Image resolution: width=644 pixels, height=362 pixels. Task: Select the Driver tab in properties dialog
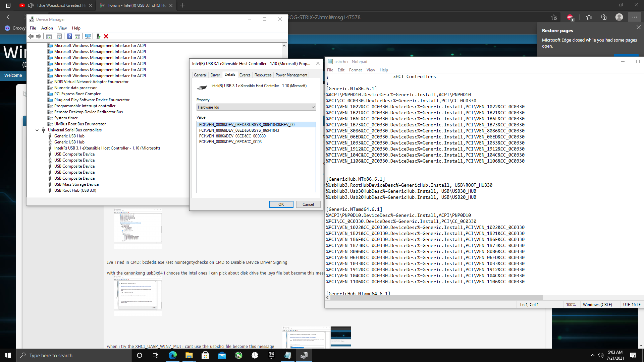pyautogui.click(x=215, y=75)
